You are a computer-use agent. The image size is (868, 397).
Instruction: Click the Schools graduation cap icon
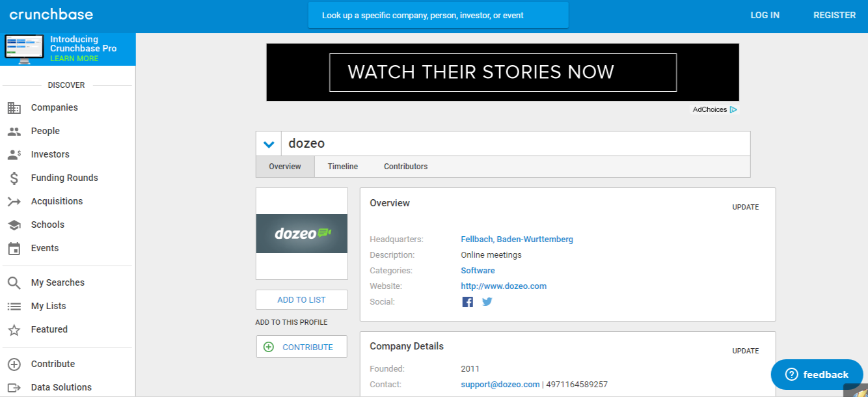coord(14,225)
